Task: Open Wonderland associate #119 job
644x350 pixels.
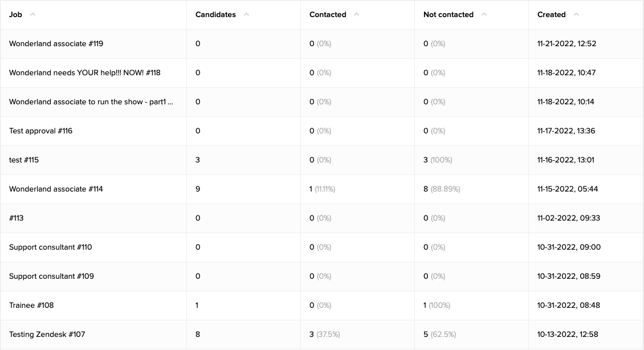Action: click(x=56, y=44)
